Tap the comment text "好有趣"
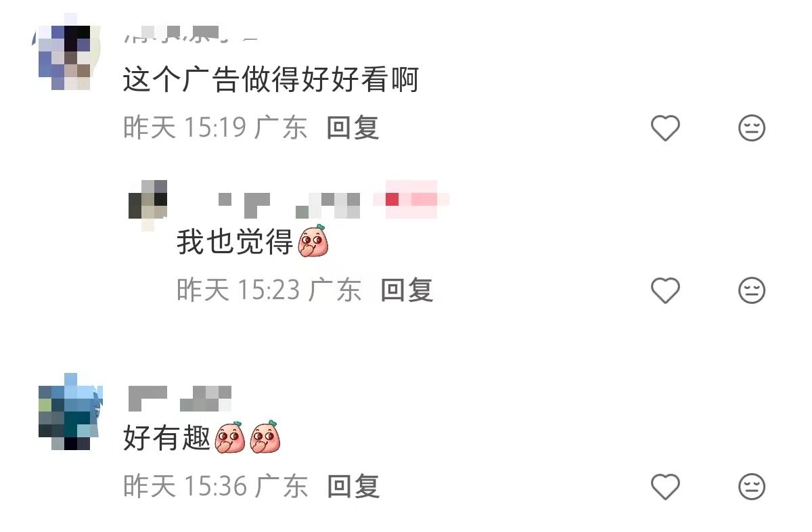Screen dimensions: 812x532 [x=167, y=437]
